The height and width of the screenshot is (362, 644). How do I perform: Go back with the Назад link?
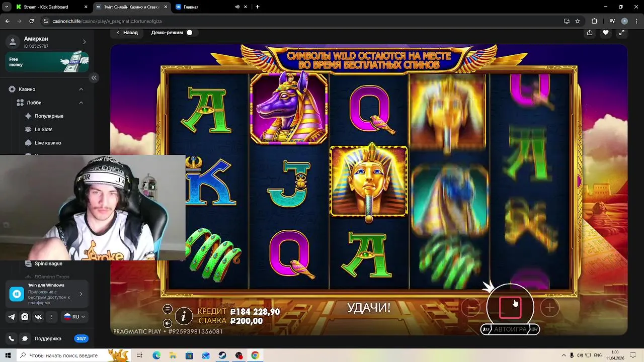coord(127,33)
